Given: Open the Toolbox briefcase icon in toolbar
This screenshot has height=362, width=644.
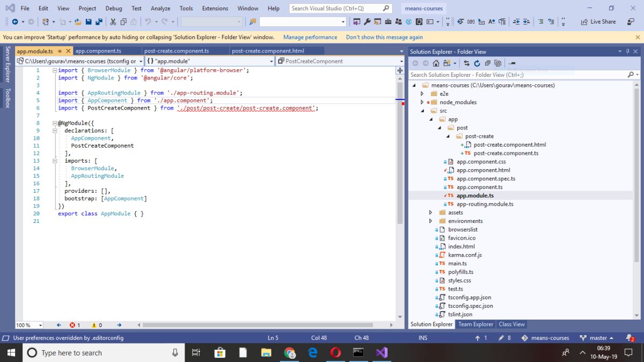Looking at the screenshot, I should point(388,21).
